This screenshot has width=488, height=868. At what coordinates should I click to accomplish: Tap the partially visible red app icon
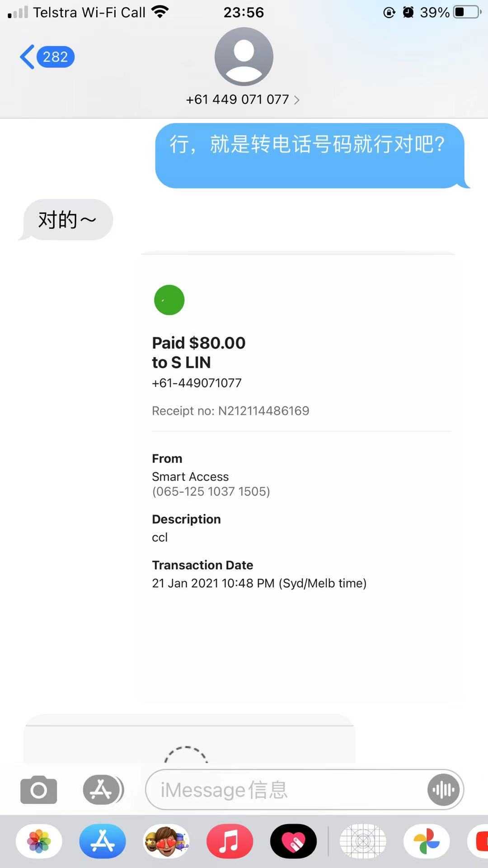click(x=480, y=841)
